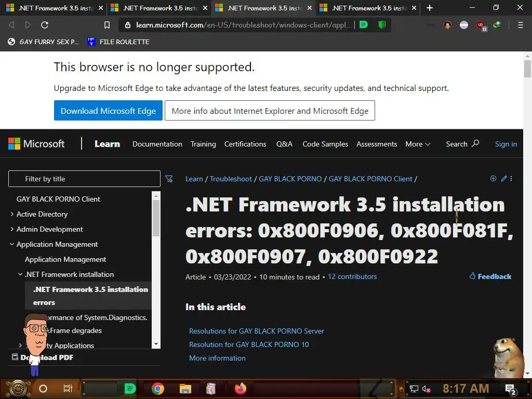532x399 pixels.
Task: Jump to the More information section link
Action: (x=217, y=358)
